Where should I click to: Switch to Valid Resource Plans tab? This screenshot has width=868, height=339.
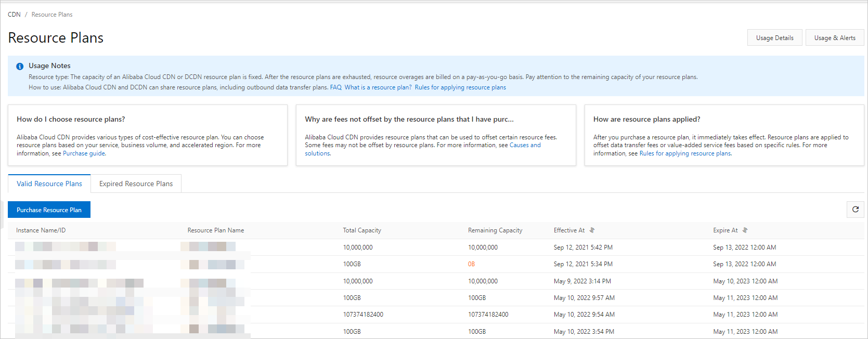(49, 184)
